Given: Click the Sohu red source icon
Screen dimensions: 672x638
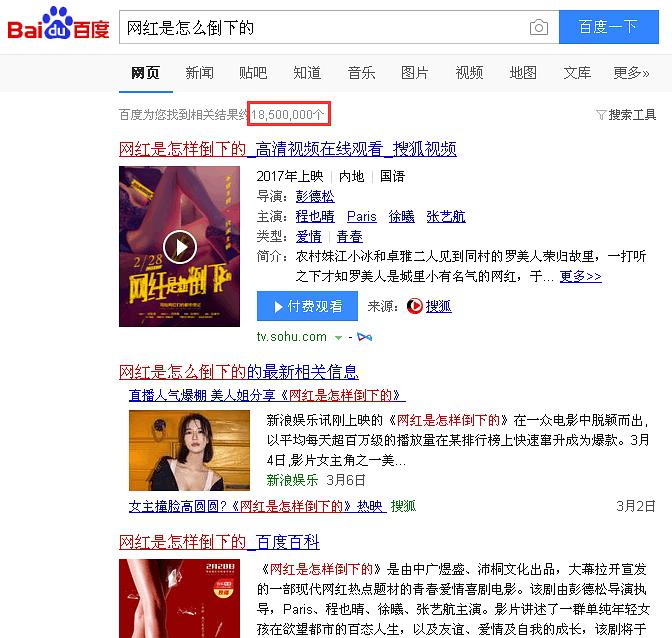Looking at the screenshot, I should (x=414, y=306).
